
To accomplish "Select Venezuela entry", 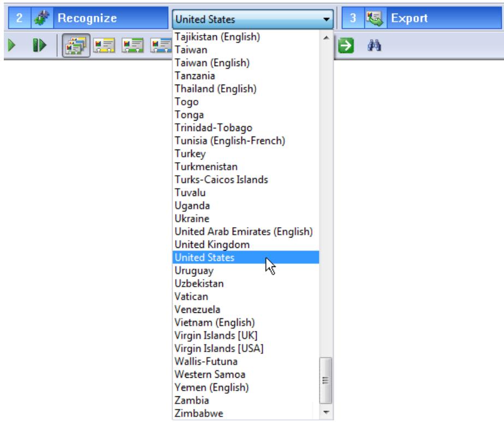I will click(x=246, y=309).
